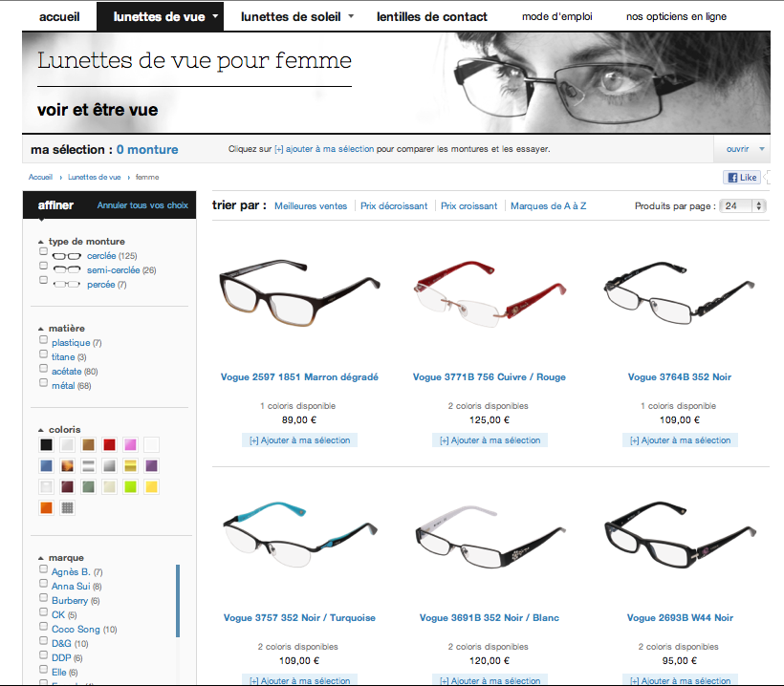The width and height of the screenshot is (784, 686).
Task: Collapse the type de monture section
Action: coord(41,242)
